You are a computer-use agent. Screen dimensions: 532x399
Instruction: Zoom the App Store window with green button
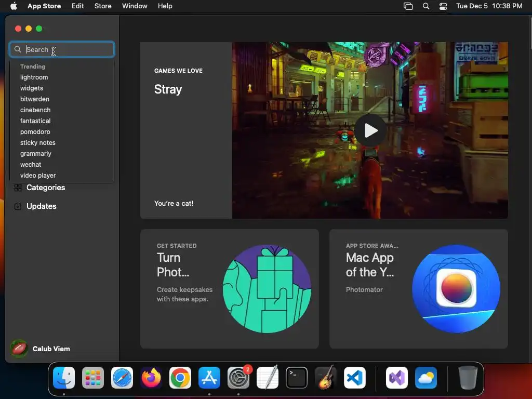pyautogui.click(x=39, y=29)
